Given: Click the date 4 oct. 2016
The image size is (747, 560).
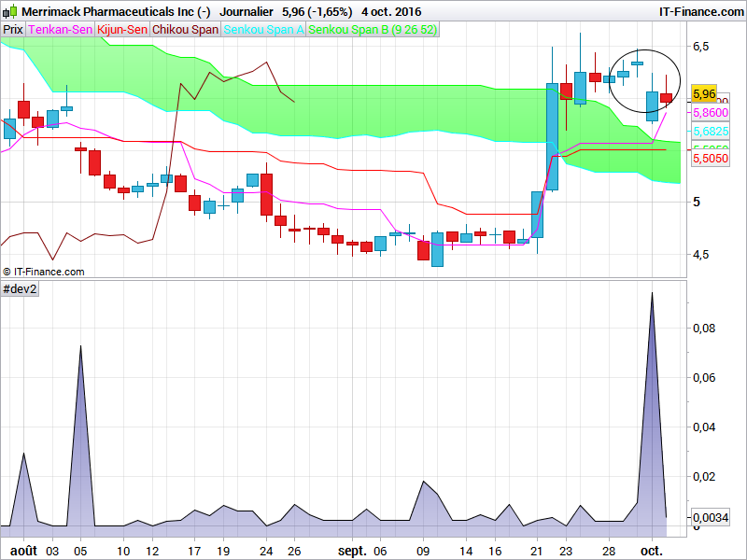Looking at the screenshot, I should (x=391, y=11).
